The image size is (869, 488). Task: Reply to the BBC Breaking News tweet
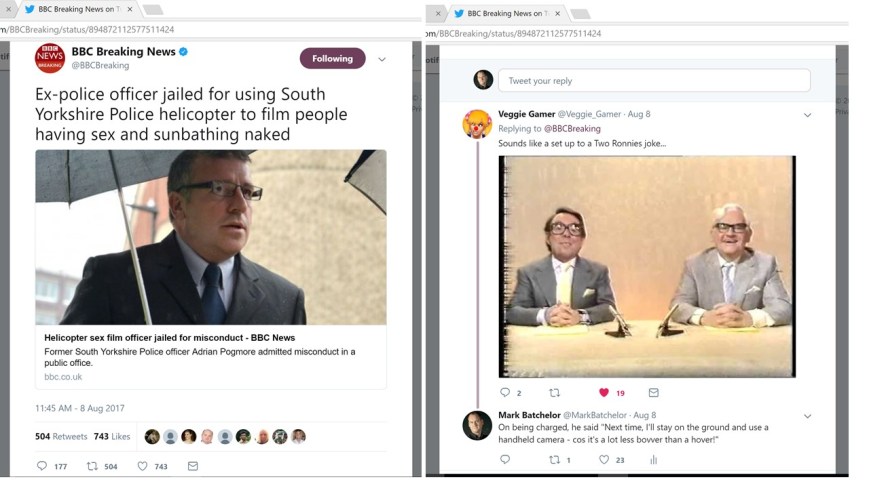[42, 466]
